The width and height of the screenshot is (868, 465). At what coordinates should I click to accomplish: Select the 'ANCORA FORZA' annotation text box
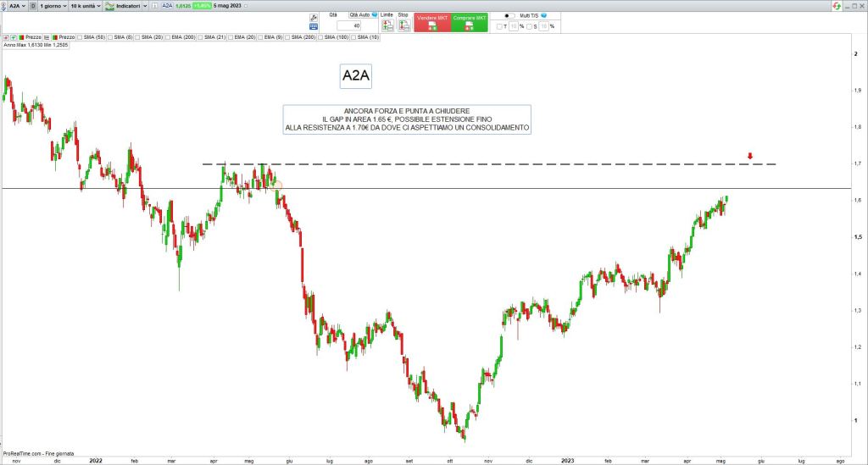pos(407,119)
